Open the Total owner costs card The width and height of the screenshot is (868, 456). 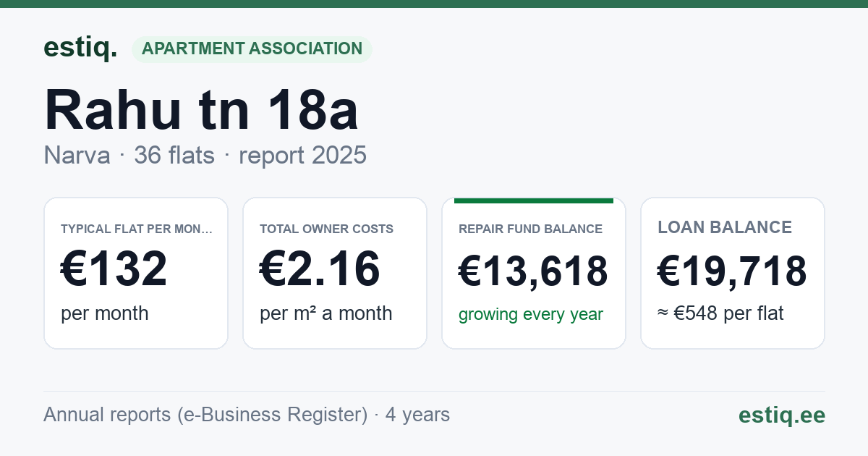[335, 273]
